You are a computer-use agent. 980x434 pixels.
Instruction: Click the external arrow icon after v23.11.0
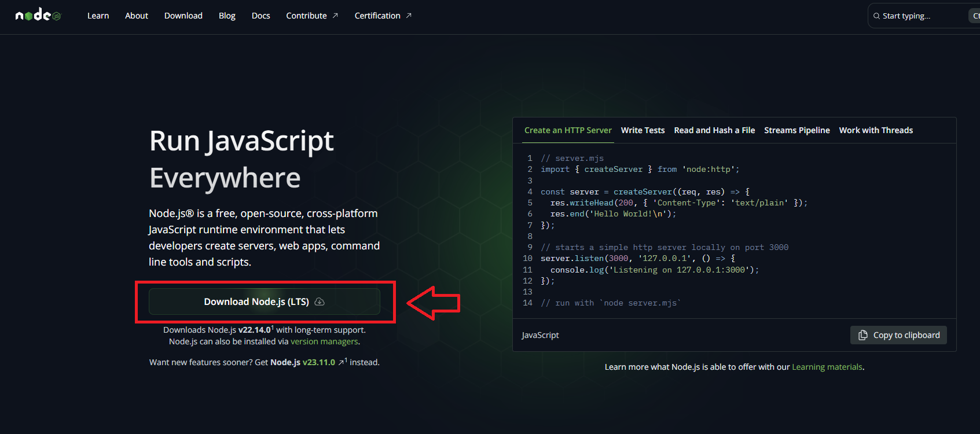(x=342, y=362)
